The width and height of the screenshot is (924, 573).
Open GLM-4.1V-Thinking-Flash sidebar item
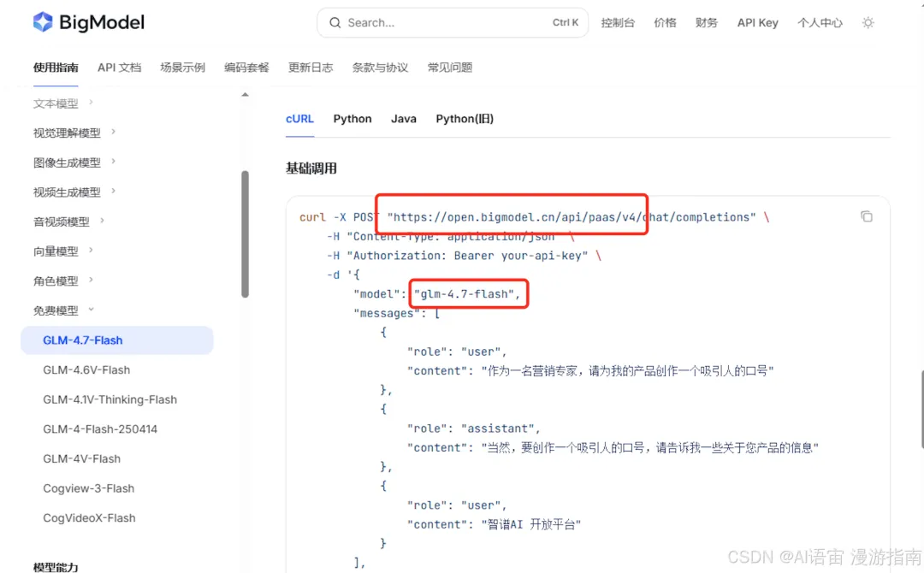[x=110, y=399]
